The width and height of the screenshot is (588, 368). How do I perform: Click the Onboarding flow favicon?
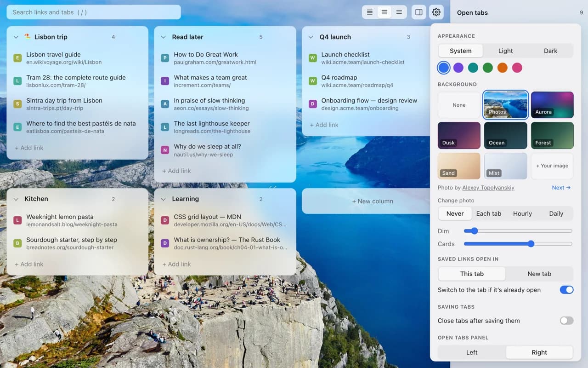313,104
